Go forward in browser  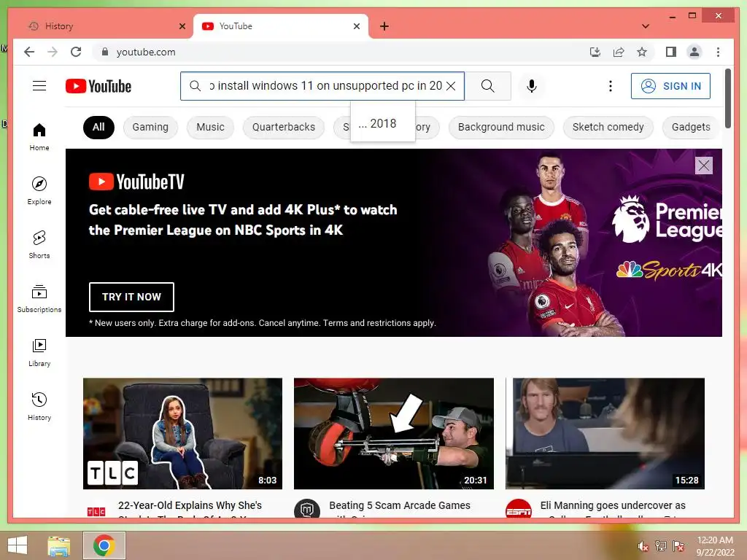53,52
